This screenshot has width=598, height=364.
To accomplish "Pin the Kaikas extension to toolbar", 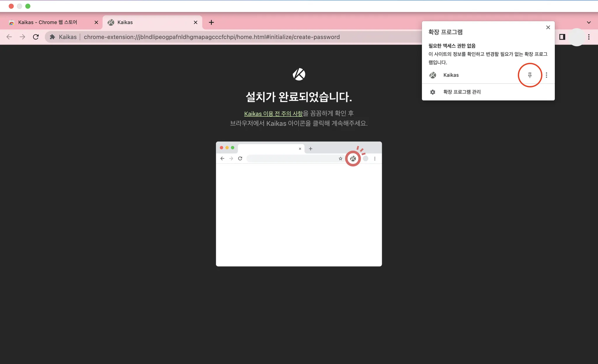I will coord(530,75).
